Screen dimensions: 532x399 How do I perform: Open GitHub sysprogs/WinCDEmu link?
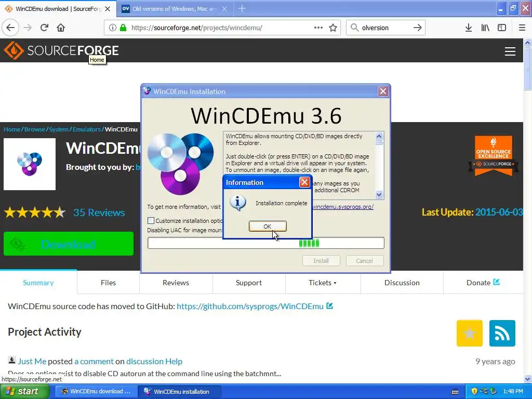(250, 307)
